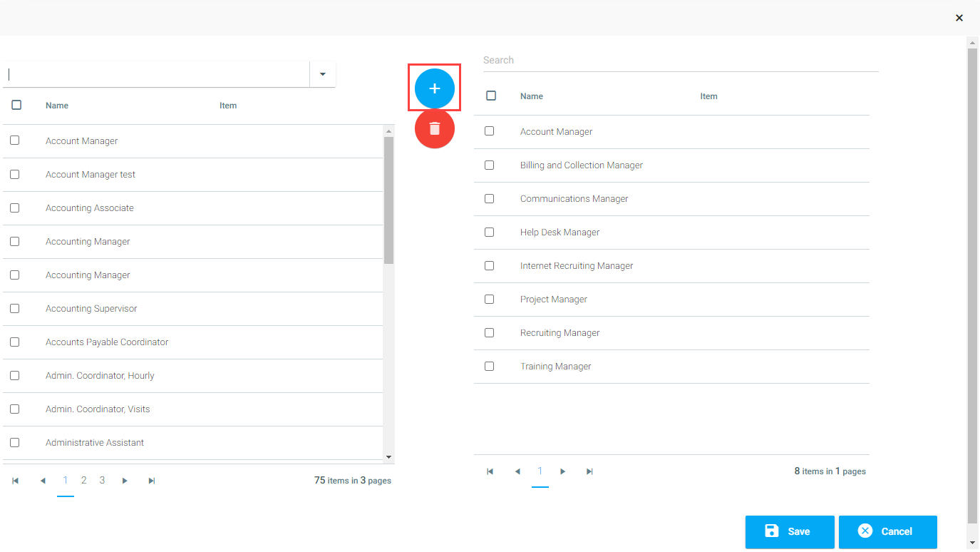980x552 pixels.
Task: Open the left combo box dropdown arrow
Action: [x=323, y=74]
